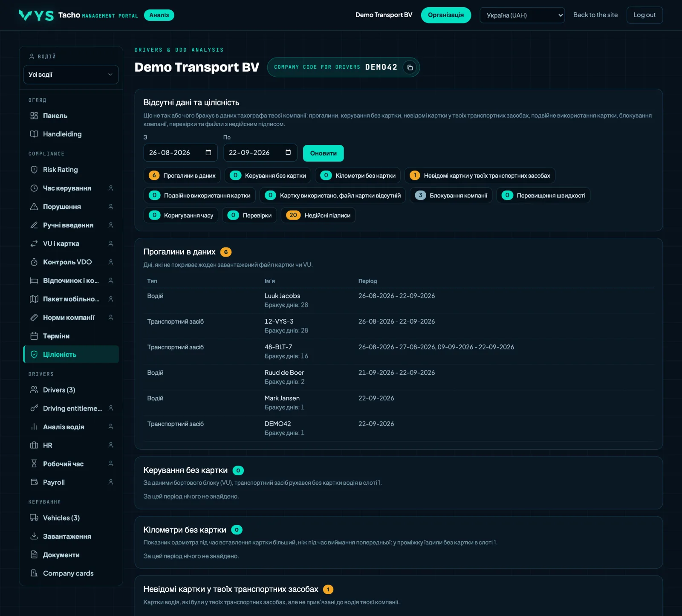Click the Company cards building icon
682x616 pixels.
tap(34, 573)
